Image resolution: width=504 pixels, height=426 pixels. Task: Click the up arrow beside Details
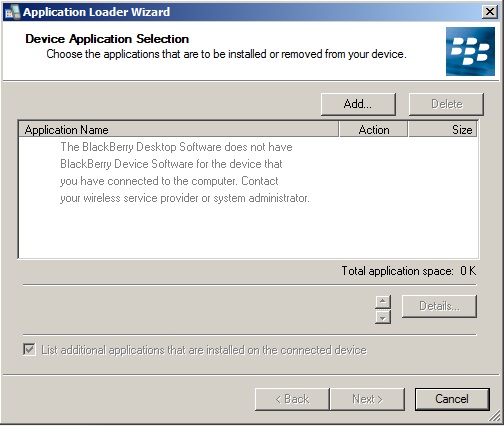coord(383,302)
